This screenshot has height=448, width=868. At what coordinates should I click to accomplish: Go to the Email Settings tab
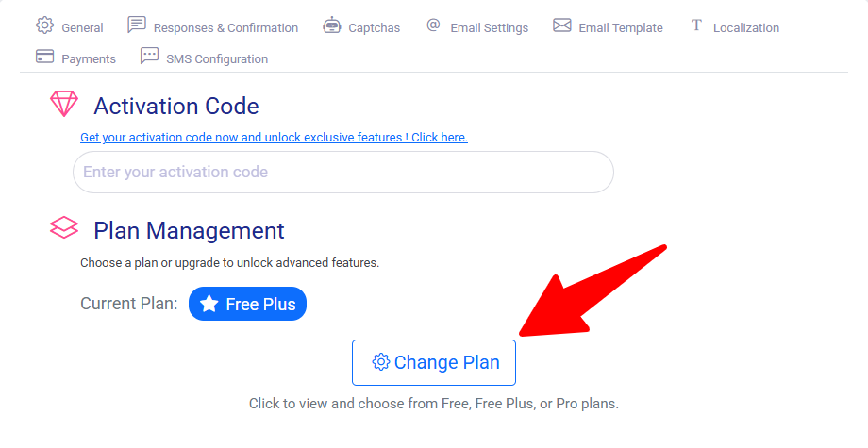(489, 28)
